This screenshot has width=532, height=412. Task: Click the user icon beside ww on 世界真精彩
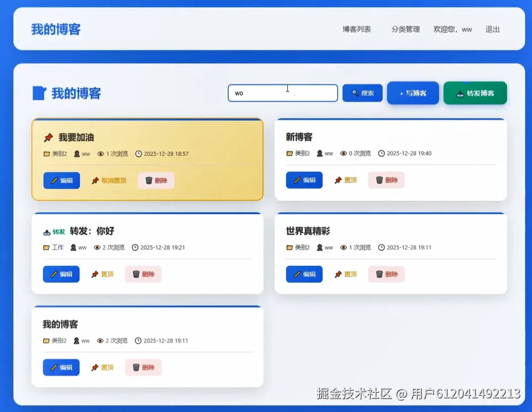click(321, 248)
